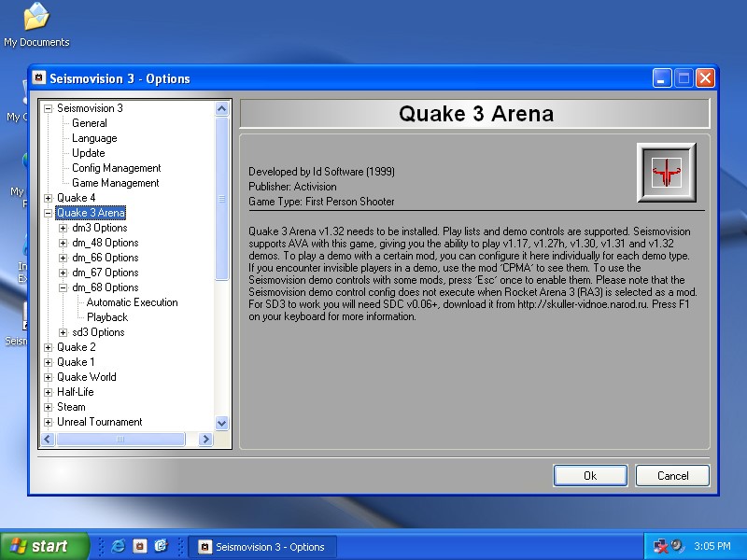The width and height of the screenshot is (747, 560).
Task: Expand the Quake 4 tree node
Action: coord(49,198)
